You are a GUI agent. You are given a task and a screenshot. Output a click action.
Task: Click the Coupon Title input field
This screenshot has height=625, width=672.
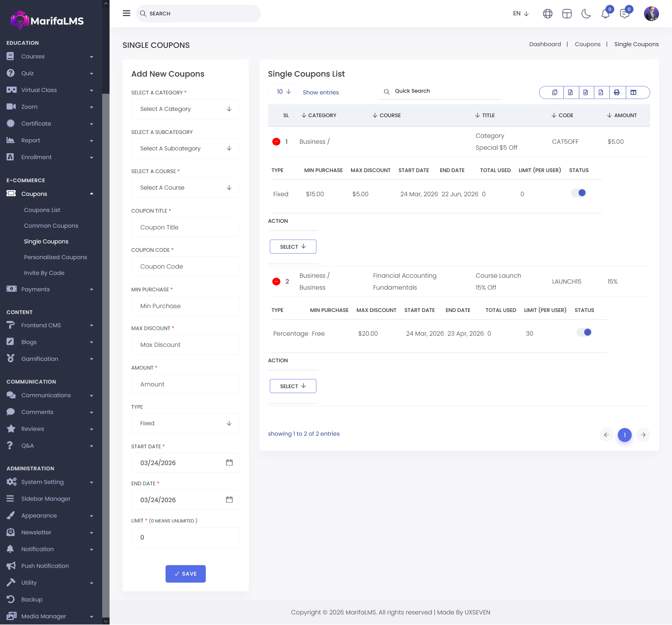[185, 227]
